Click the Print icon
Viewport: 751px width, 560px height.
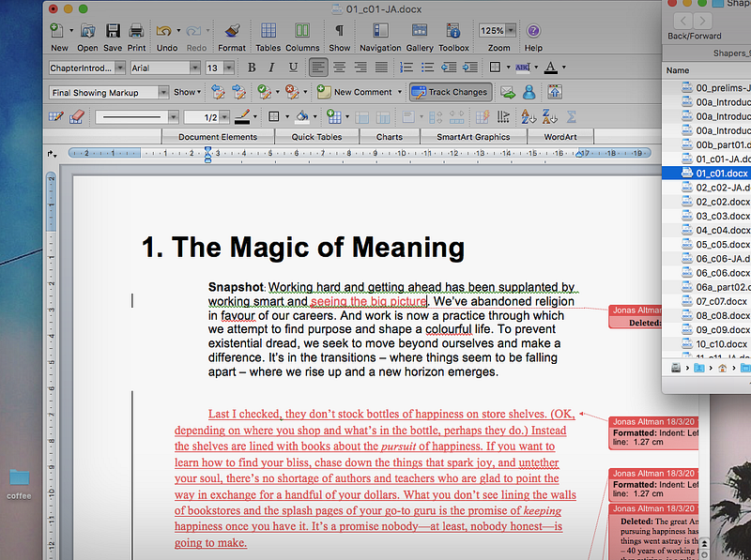pos(137,32)
